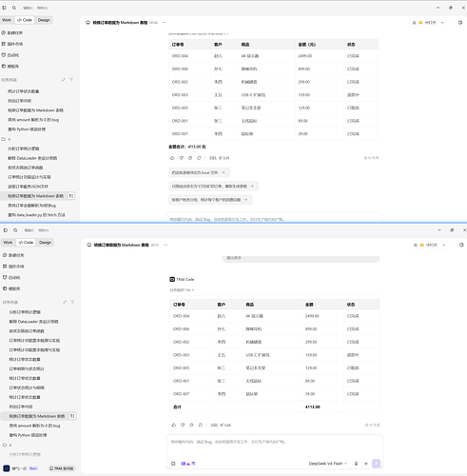Image resolution: width=467 pixels, height=476 pixels.
Task: Open Python error handling task in top window
Action: (x=27, y=129)
